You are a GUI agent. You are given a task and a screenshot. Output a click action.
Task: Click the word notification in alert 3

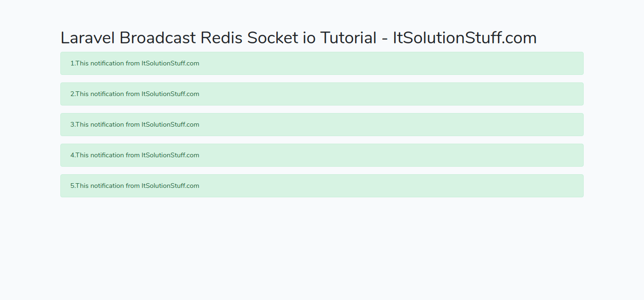[x=107, y=124]
